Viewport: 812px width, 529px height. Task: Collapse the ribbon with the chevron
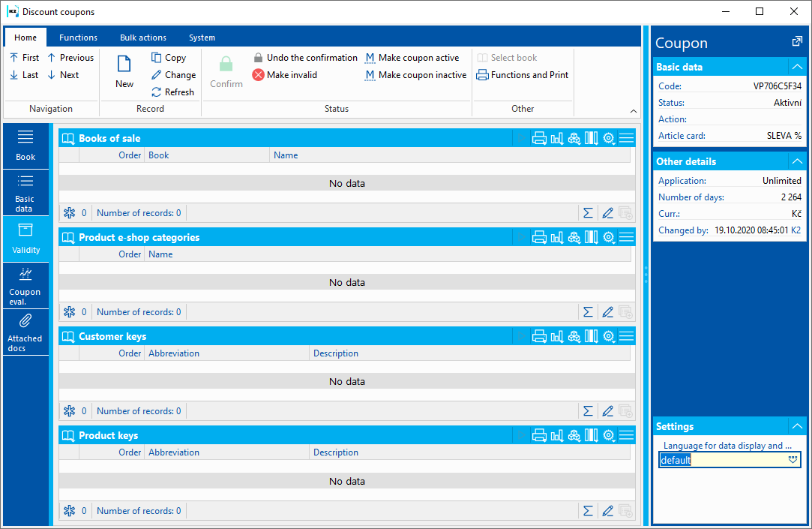(634, 111)
